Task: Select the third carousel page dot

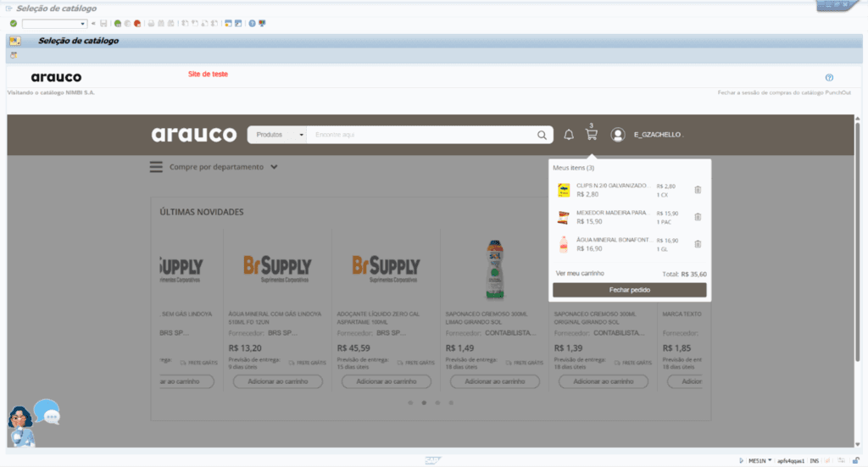Action: click(x=437, y=403)
